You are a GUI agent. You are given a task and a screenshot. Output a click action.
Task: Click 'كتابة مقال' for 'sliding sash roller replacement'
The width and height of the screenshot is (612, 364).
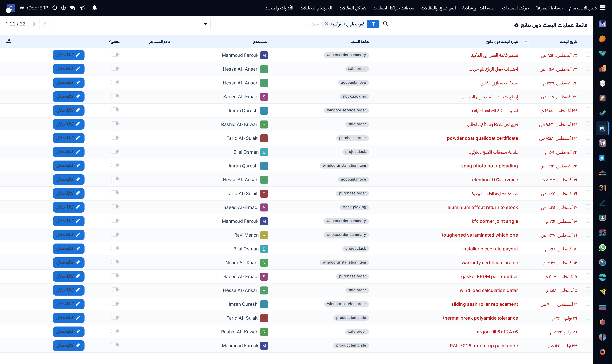68,304
